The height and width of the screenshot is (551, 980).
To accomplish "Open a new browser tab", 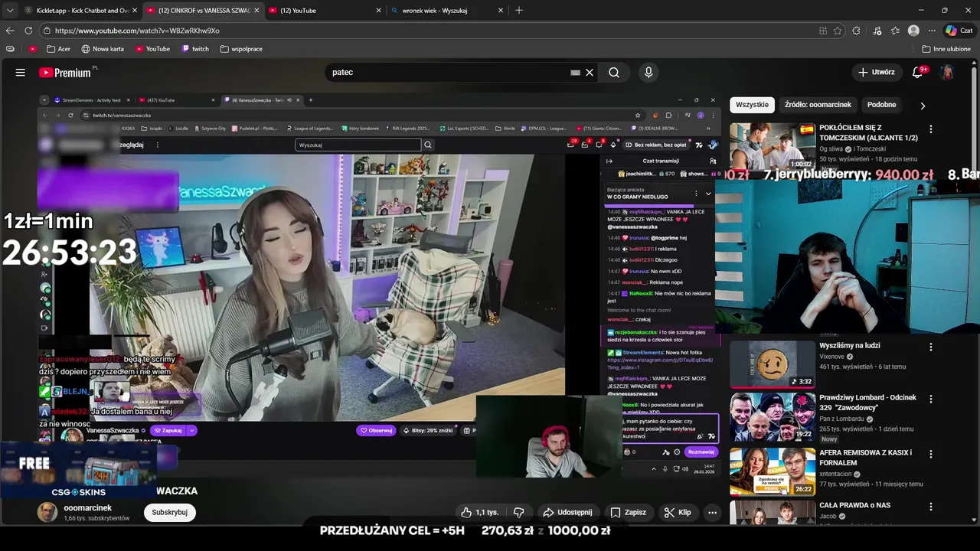I will pos(519,10).
